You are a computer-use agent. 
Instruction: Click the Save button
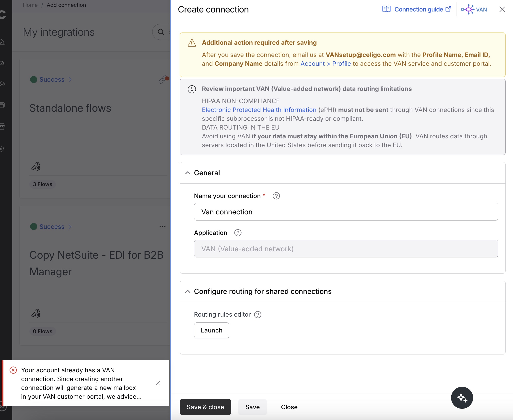coord(252,407)
